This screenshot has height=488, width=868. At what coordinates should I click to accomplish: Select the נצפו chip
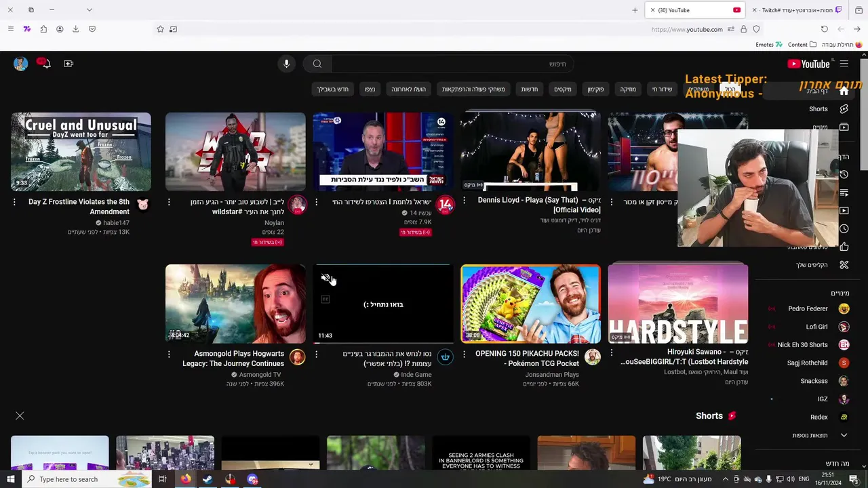coord(370,89)
